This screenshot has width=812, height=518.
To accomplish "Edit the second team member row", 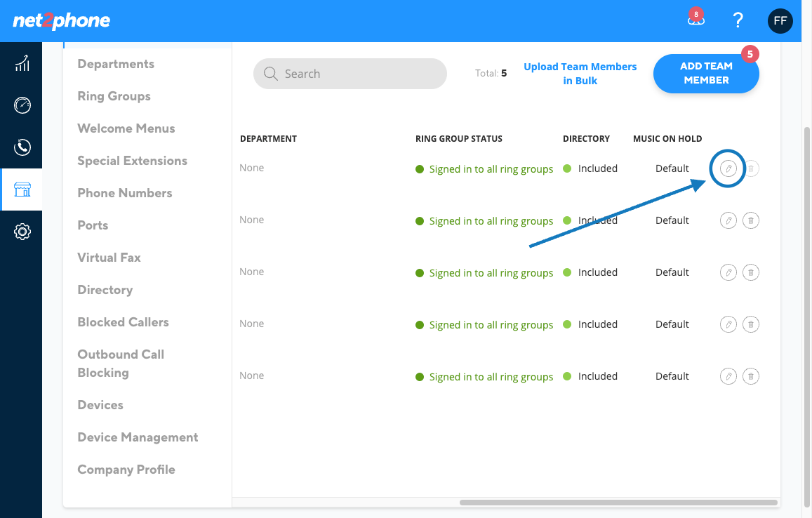I will pos(728,220).
